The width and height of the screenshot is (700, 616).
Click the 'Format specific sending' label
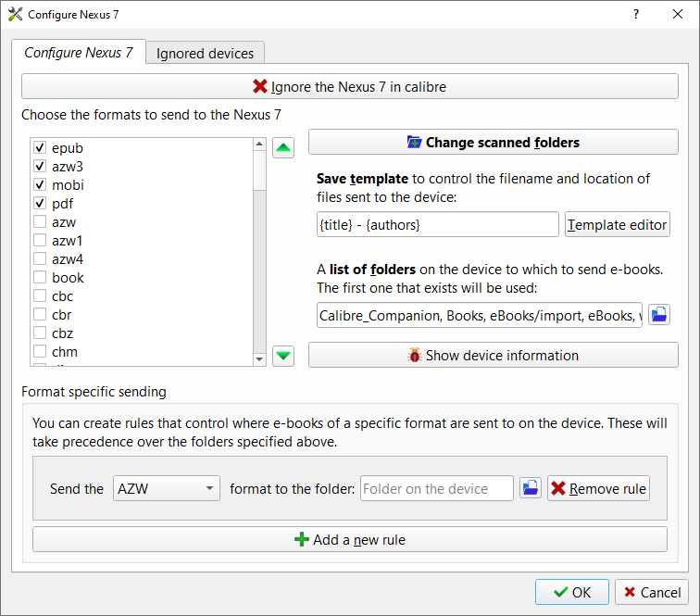point(94,392)
